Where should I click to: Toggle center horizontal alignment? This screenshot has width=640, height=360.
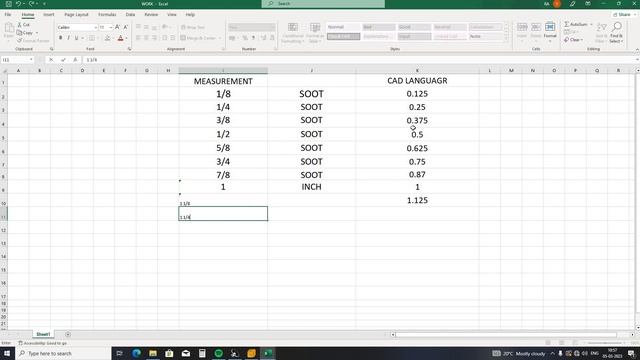coord(146,38)
